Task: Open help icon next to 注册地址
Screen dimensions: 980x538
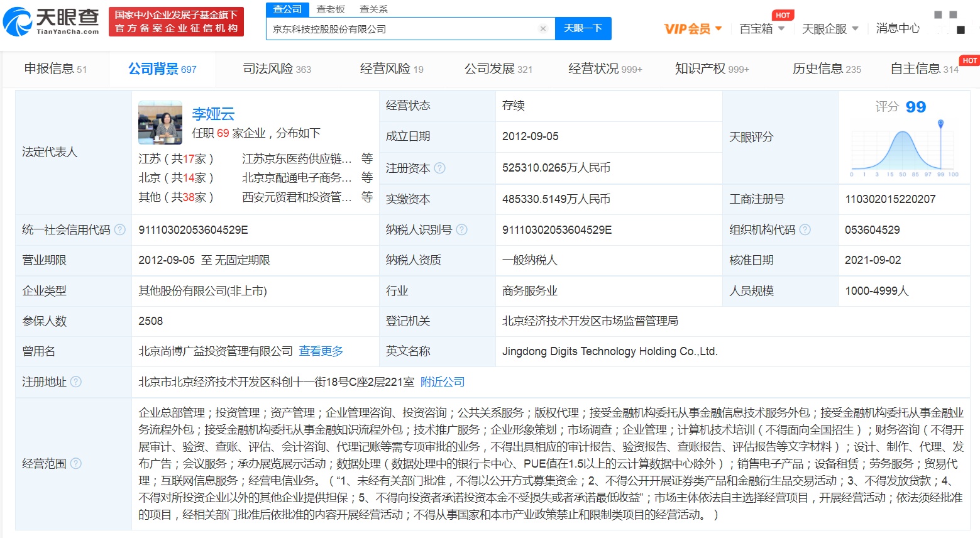Action: pos(76,382)
